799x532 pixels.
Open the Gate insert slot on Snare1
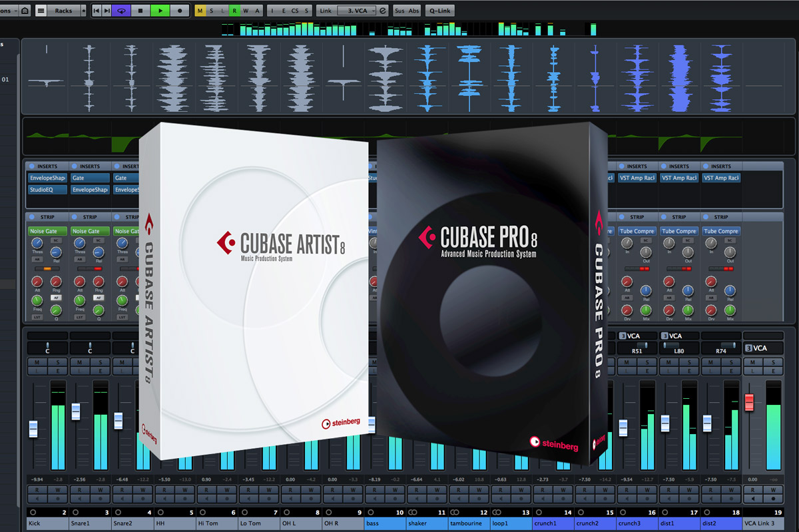(x=89, y=178)
